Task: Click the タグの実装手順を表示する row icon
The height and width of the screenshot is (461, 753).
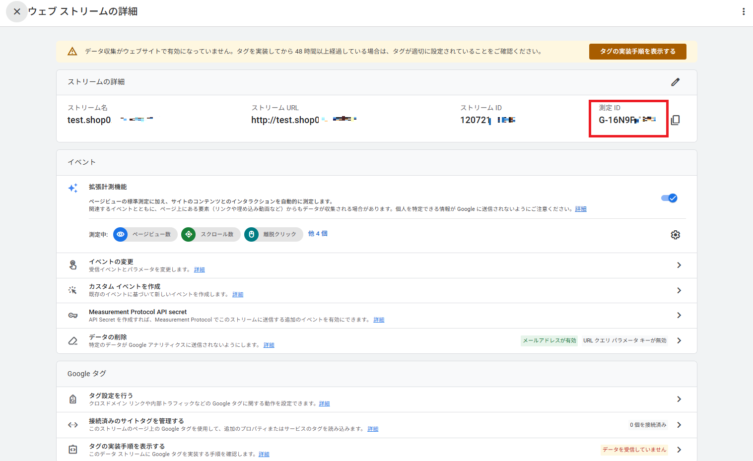Action: [x=73, y=449]
